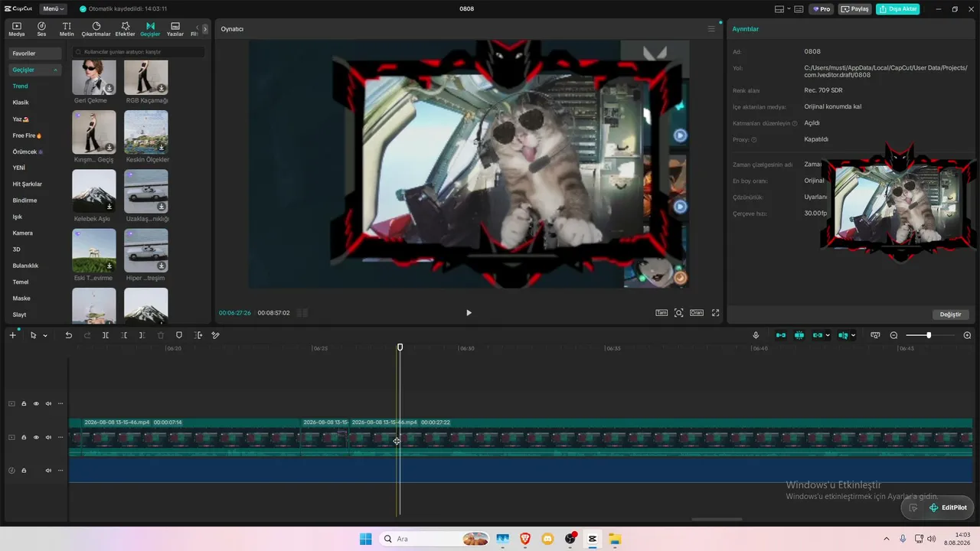Click the timeline preview thumbnail settings icon
Screen dimensions: 980x551
tap(875, 335)
